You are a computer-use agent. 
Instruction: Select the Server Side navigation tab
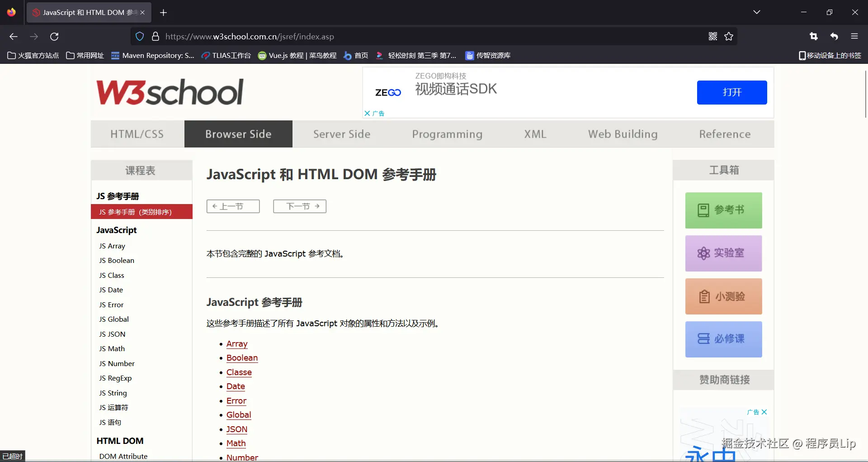[342, 134]
